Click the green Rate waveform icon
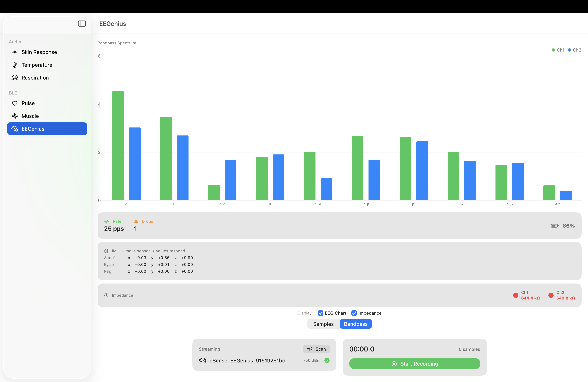Screen dimensions: 588x382 click(x=107, y=221)
